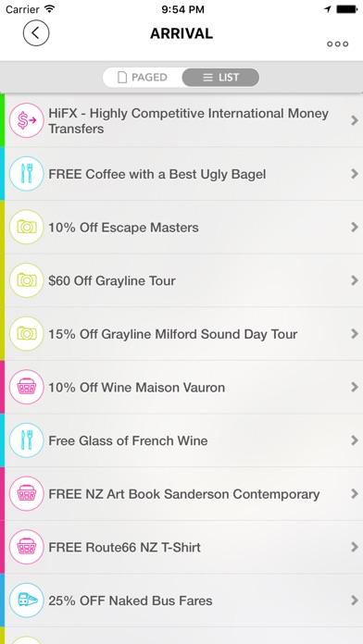Screen dimensions: 363x644
Task: Click the fork icon for Free Glass of French Wine
Action: pyautogui.click(x=26, y=440)
